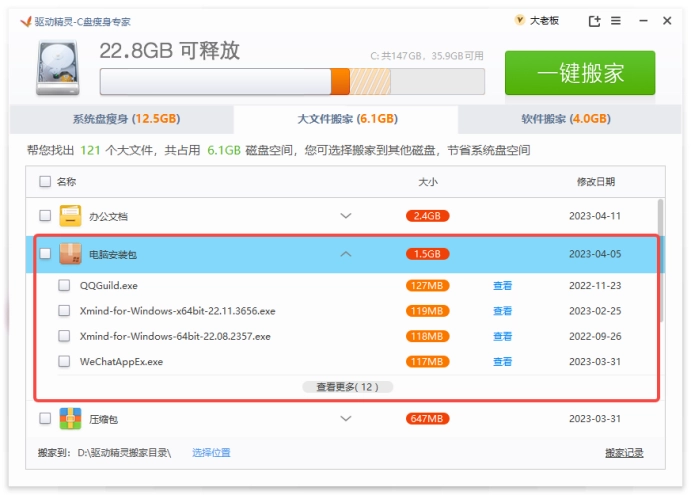692x495 pixels.
Task: Expand the 压缩包 category chevron
Action: (346, 418)
